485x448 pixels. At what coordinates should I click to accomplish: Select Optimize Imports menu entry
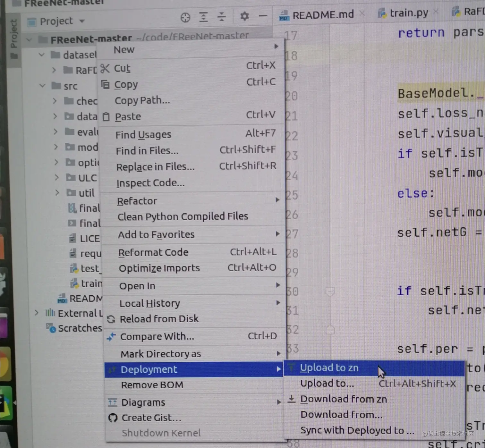pos(194,268)
